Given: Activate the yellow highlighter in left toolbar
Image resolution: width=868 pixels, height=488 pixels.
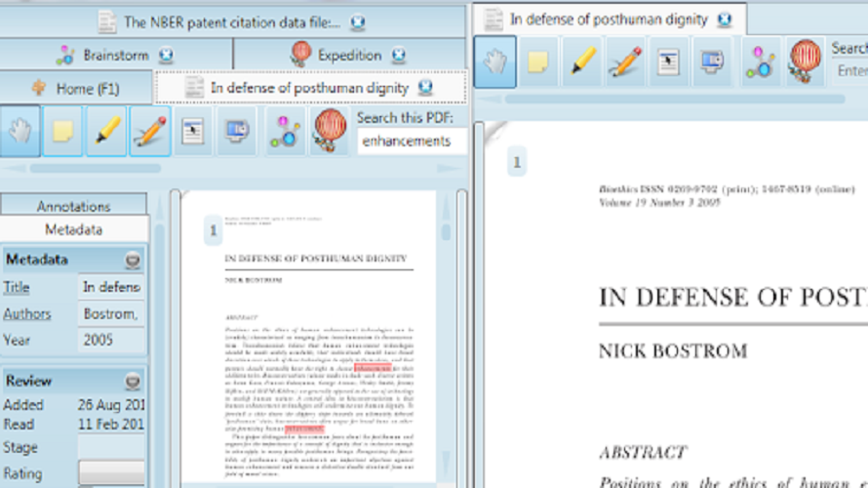Looking at the screenshot, I should (106, 133).
